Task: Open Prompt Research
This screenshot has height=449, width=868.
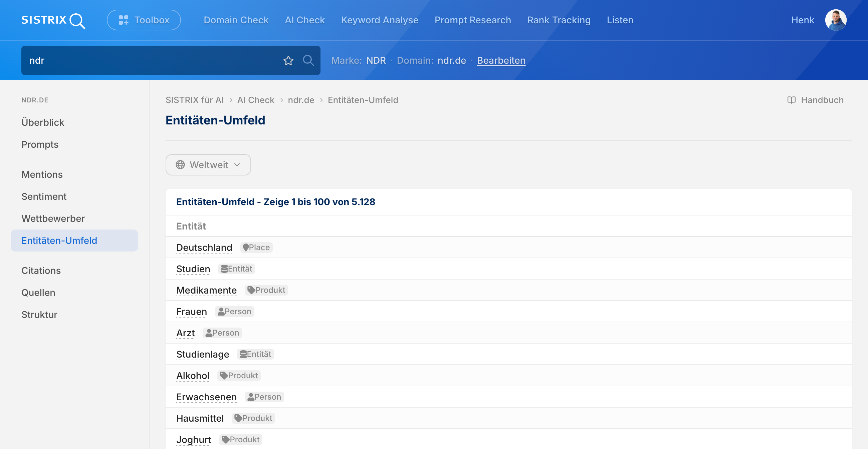Action: coord(473,20)
